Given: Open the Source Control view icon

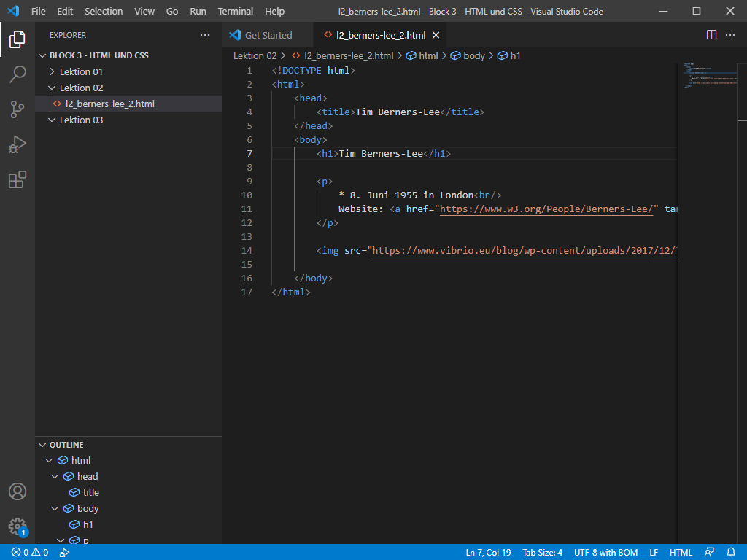Looking at the screenshot, I should (x=18, y=109).
